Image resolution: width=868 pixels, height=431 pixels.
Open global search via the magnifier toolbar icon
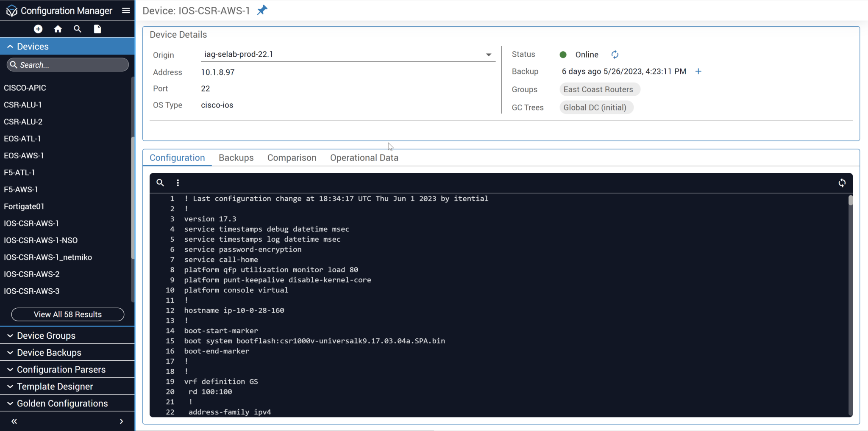coord(78,29)
